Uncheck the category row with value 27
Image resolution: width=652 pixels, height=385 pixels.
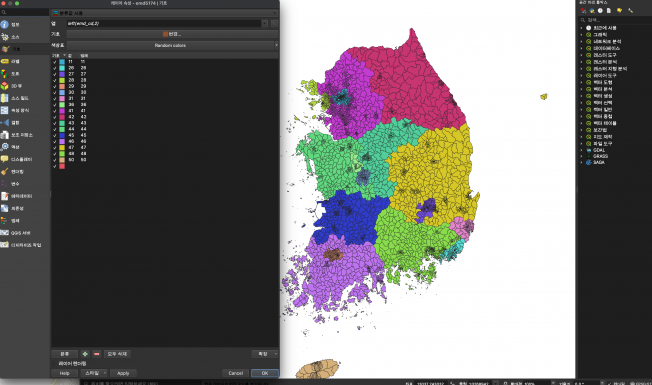click(x=54, y=74)
